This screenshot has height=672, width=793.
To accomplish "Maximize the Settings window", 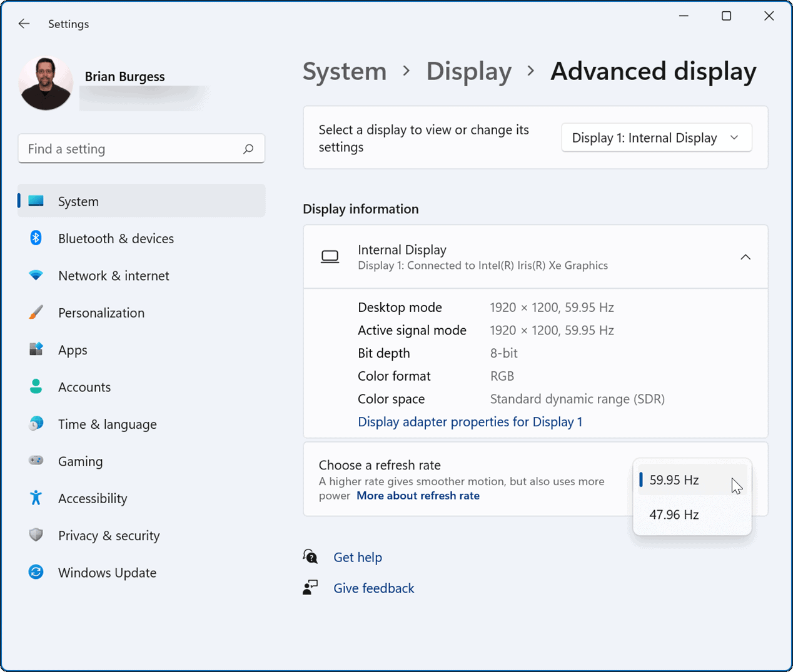I will [x=726, y=16].
